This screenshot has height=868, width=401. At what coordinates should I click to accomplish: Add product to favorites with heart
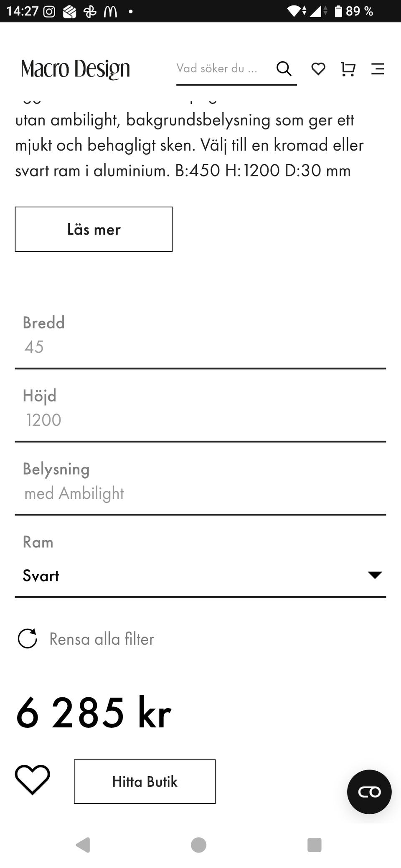pyautogui.click(x=33, y=780)
